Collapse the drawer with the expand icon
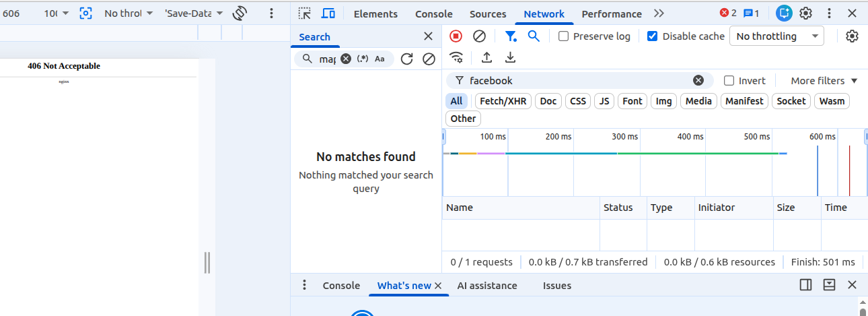Viewport: 868px width, 316px height. [x=829, y=285]
